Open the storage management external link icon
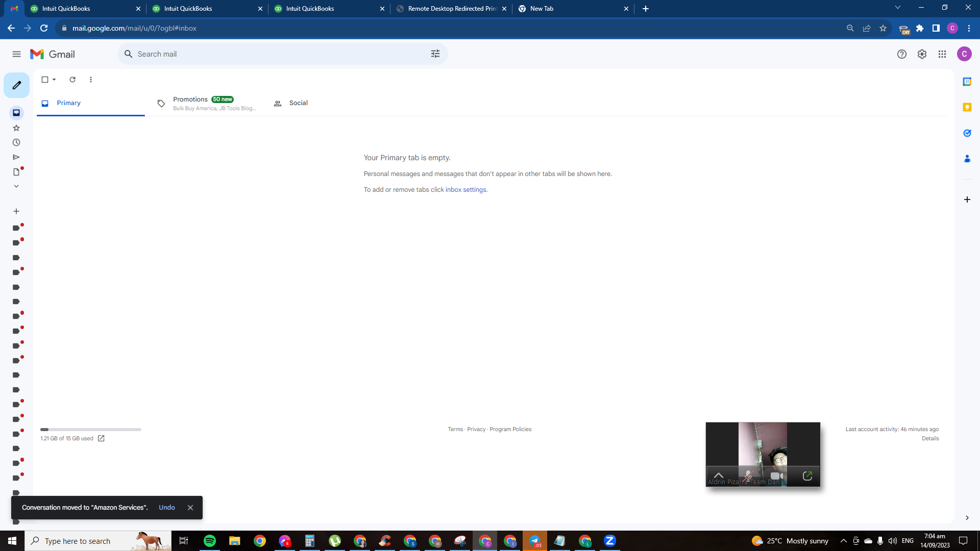The height and width of the screenshot is (551, 980). tap(101, 439)
